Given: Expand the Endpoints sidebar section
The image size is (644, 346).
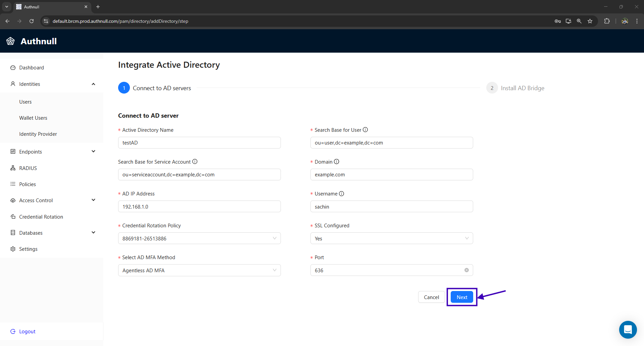Looking at the screenshot, I should [x=93, y=152].
